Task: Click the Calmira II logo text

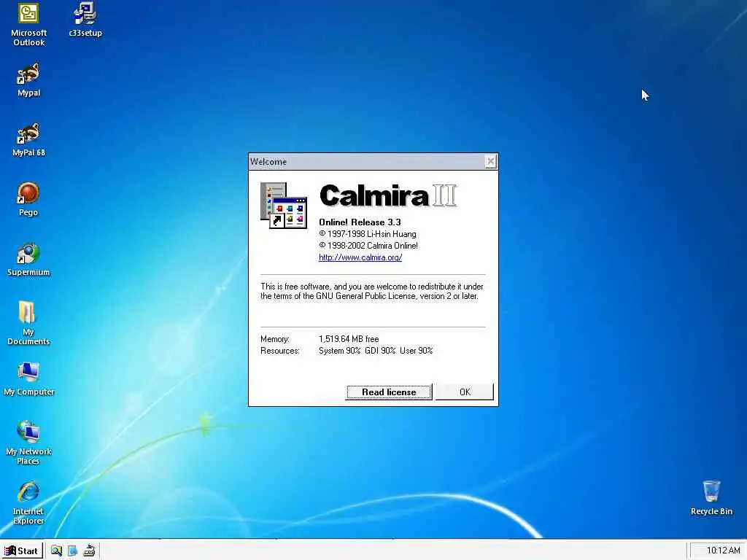Action: 388,195
